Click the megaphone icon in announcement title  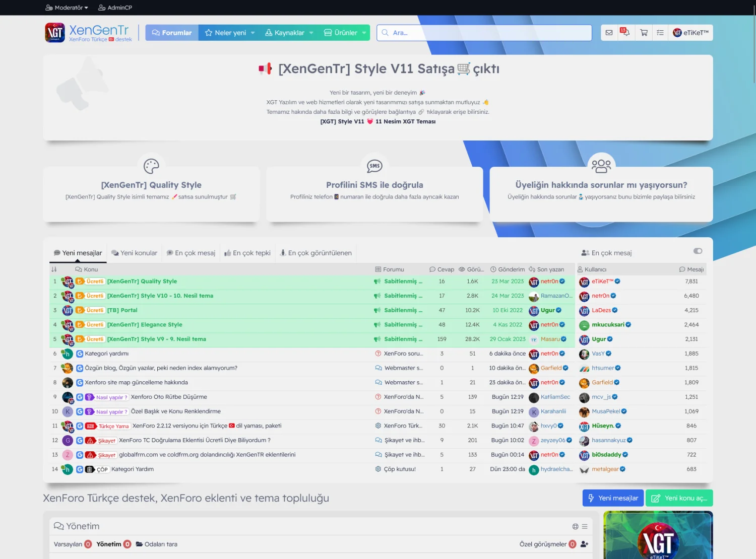point(265,68)
